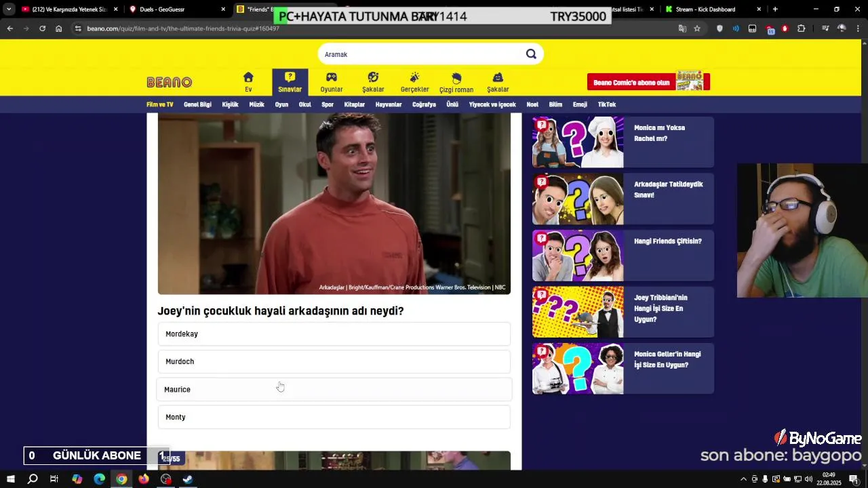Select answer Murdoch
The height and width of the screenshot is (488, 868).
pyautogui.click(x=334, y=361)
